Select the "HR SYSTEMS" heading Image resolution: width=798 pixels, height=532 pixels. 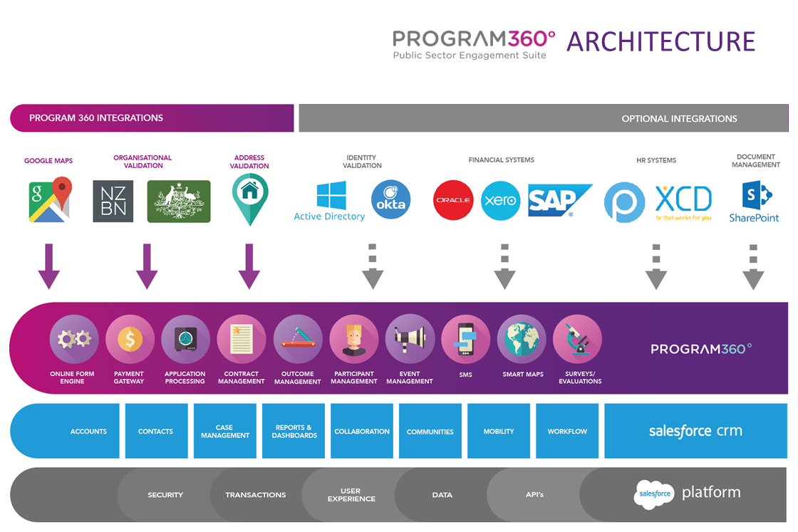coord(656,160)
